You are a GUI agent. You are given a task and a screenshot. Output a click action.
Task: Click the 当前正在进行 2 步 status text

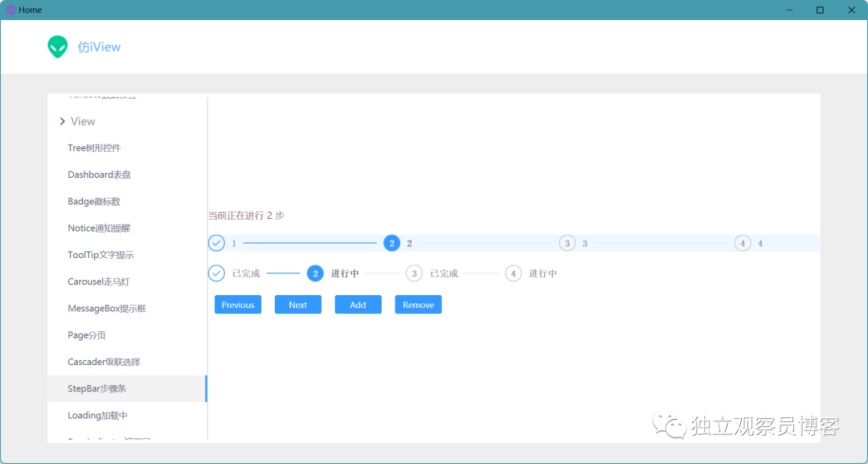tap(247, 216)
